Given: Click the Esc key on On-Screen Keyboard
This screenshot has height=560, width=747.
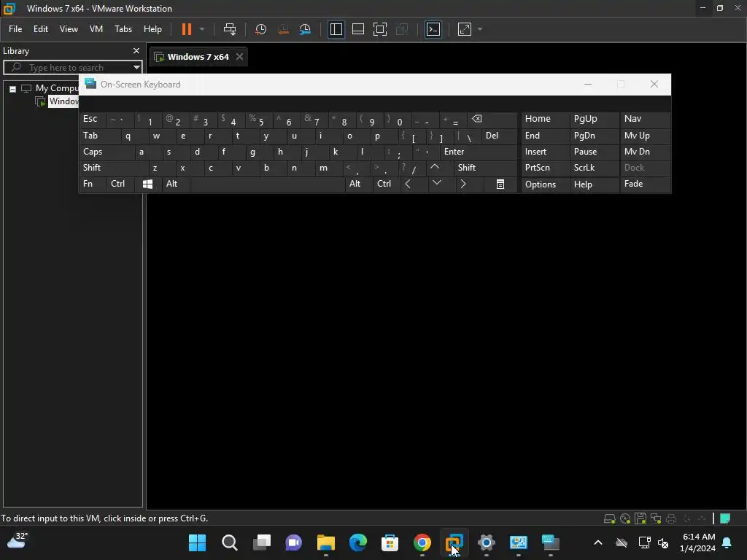Looking at the screenshot, I should [x=93, y=119].
